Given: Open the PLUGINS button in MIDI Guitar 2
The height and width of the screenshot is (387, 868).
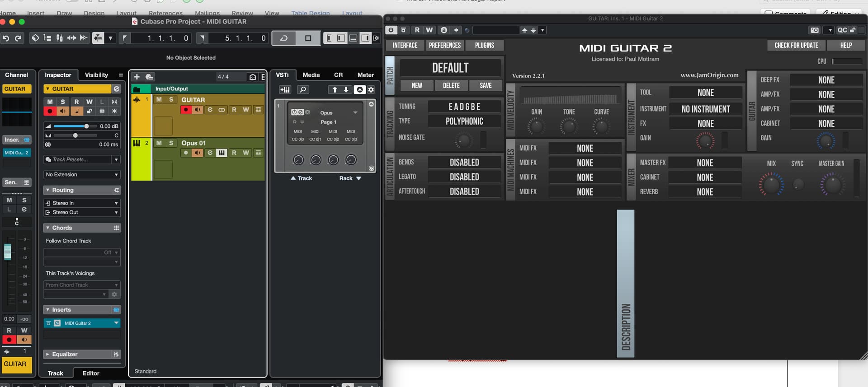Looking at the screenshot, I should 485,45.
